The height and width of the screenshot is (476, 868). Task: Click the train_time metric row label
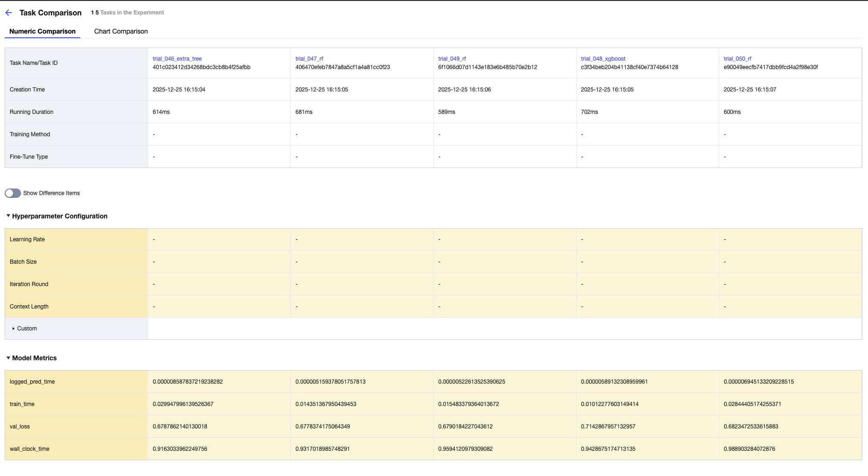[22, 404]
